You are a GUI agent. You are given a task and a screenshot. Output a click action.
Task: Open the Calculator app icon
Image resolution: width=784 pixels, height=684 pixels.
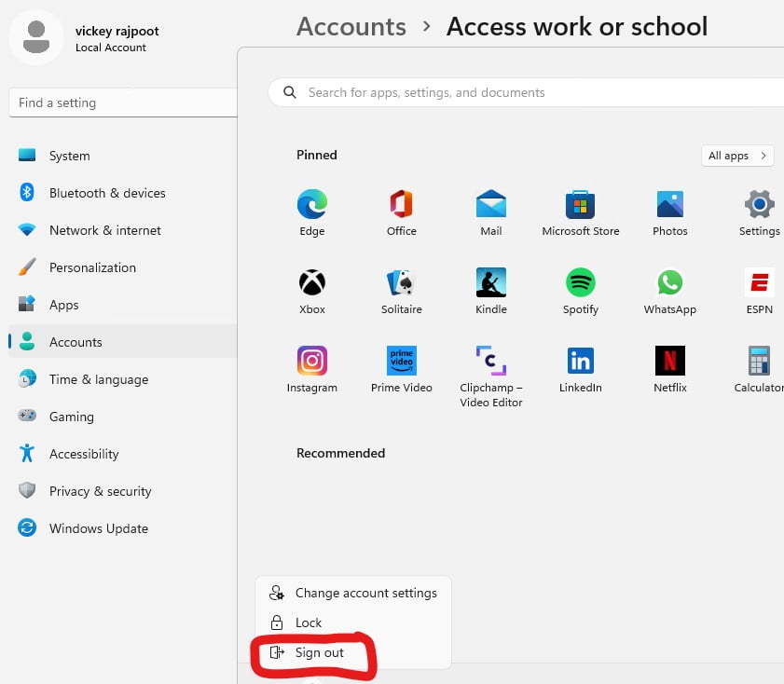click(x=760, y=361)
